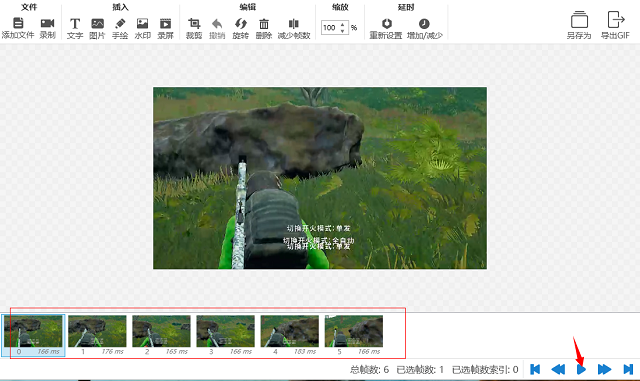
Task: Click the main GIF preview image
Action: point(320,178)
